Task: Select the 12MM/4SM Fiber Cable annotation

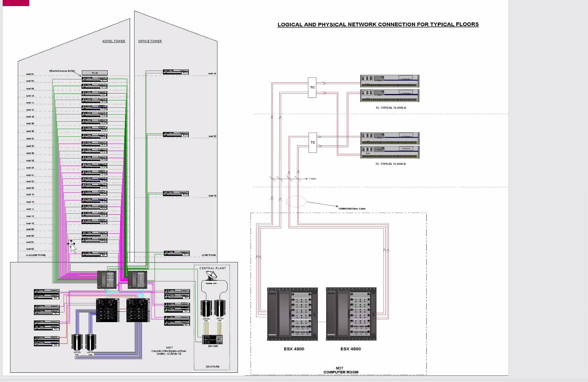Action: 352,209
